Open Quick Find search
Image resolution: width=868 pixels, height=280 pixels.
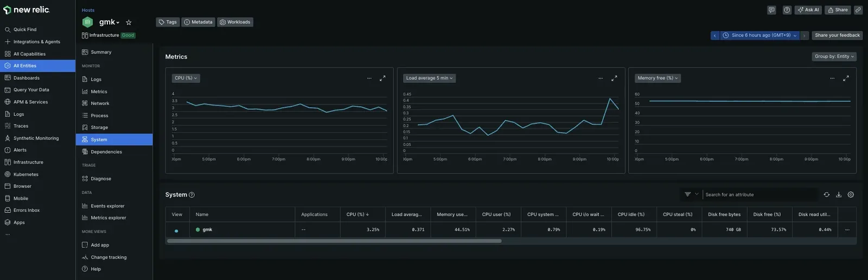pyautogui.click(x=25, y=30)
